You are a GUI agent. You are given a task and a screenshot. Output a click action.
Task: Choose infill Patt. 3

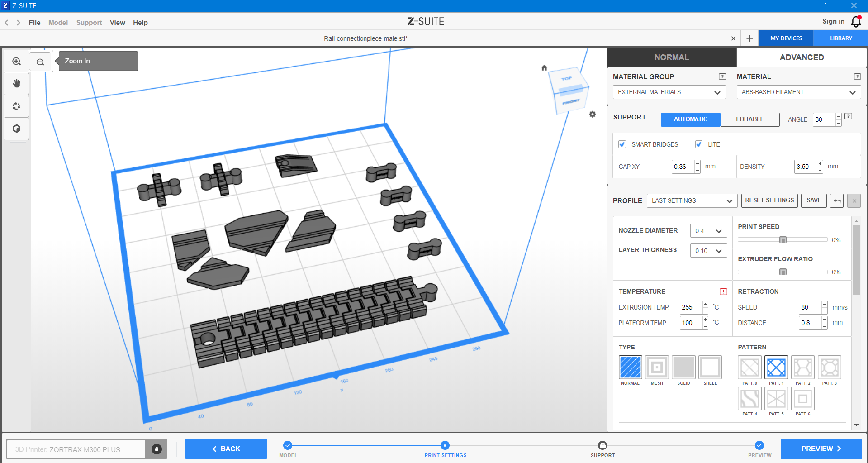830,368
